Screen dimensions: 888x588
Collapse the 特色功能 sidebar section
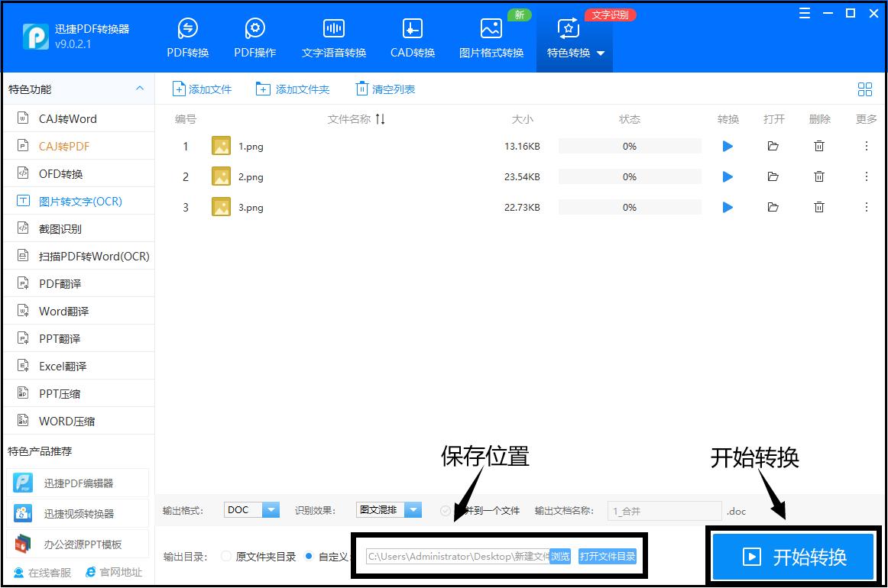(140, 89)
